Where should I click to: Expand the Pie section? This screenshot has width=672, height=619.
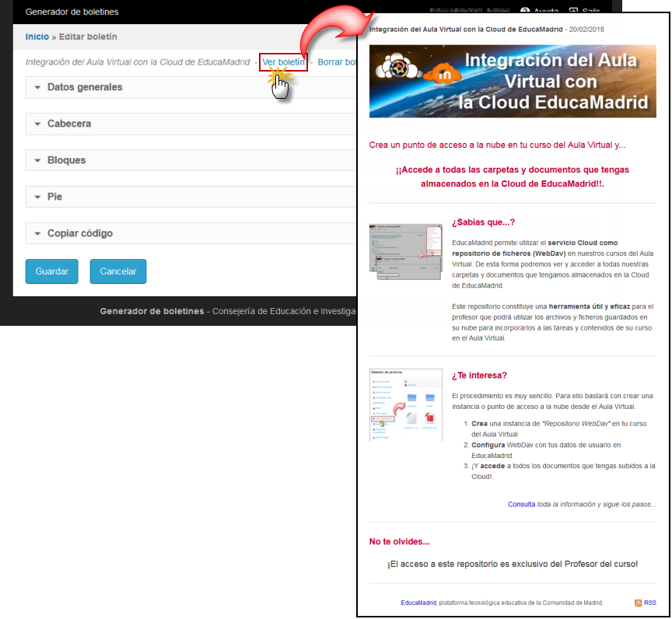pyautogui.click(x=191, y=197)
